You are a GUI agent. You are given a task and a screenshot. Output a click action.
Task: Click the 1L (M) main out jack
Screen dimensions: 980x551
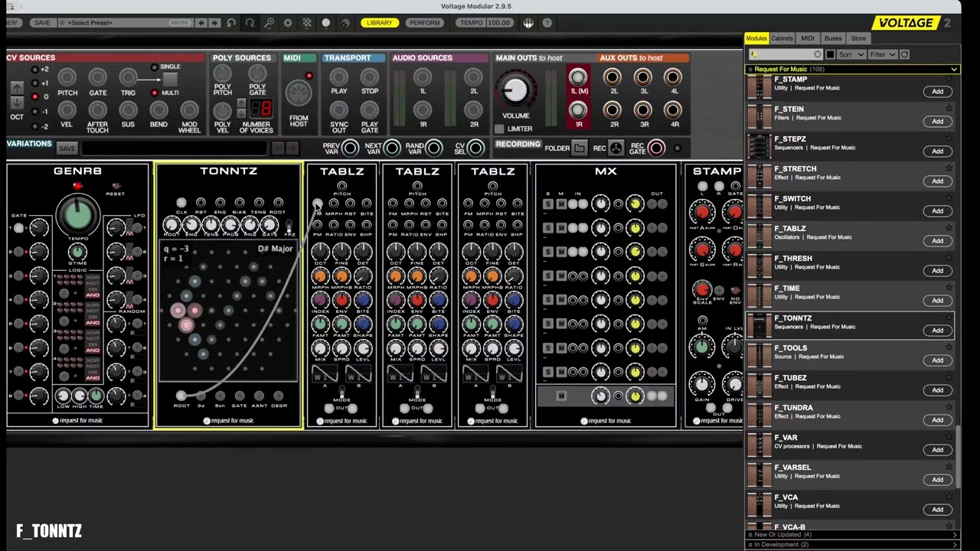(578, 77)
